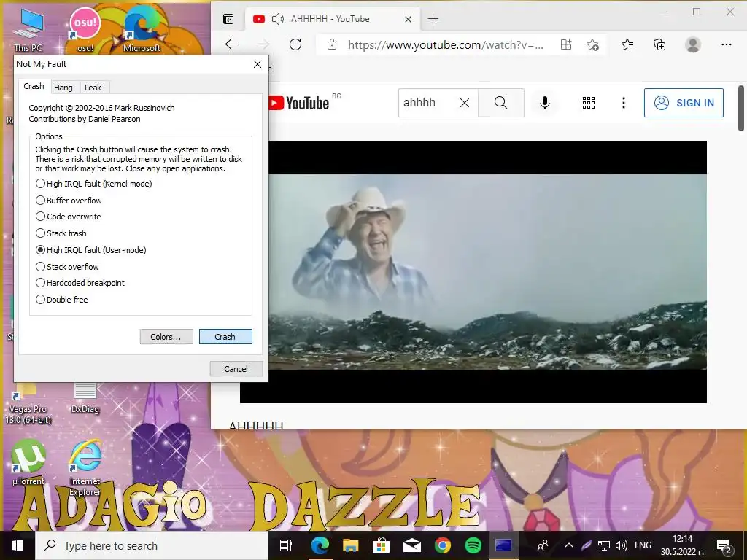Open Microsoft Store from taskbar
The height and width of the screenshot is (560, 747).
[x=381, y=545]
